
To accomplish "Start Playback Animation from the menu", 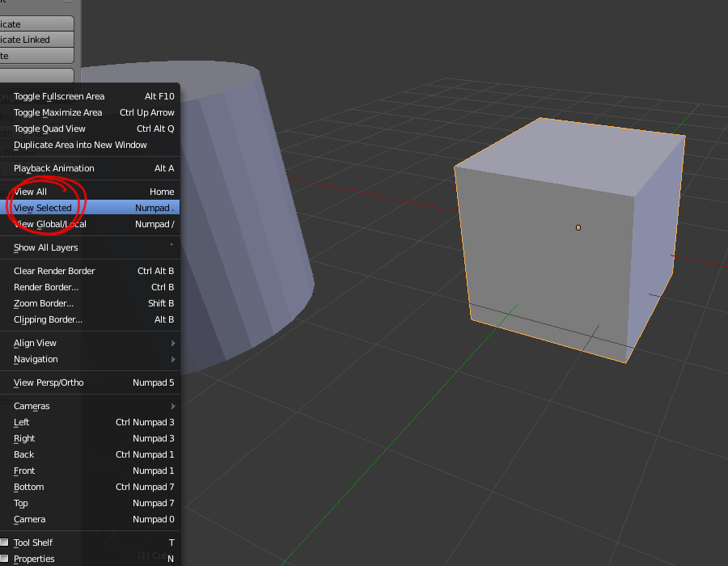I will [90, 168].
